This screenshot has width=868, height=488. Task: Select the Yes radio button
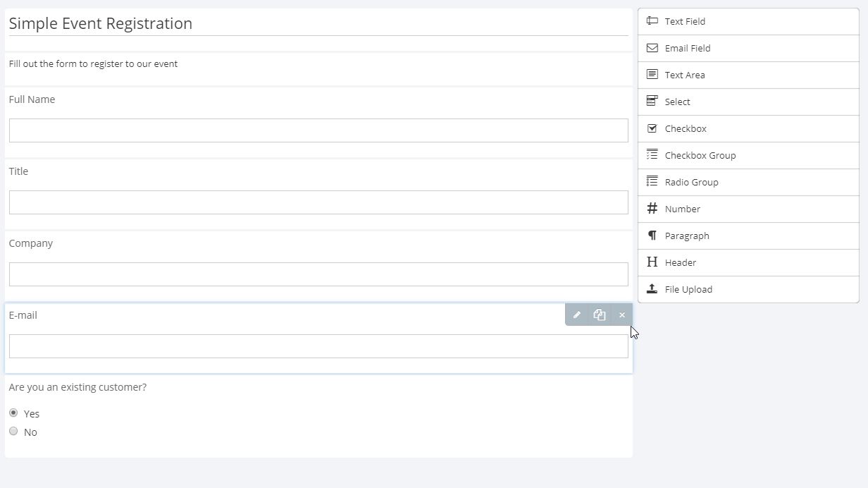(x=13, y=413)
